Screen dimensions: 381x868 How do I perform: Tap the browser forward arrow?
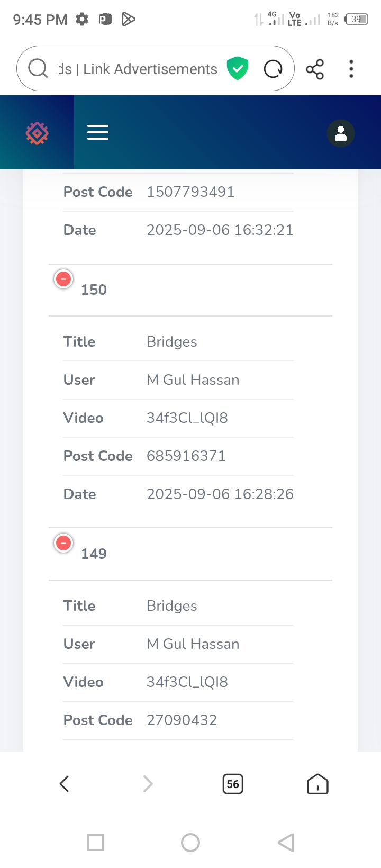pos(148,784)
